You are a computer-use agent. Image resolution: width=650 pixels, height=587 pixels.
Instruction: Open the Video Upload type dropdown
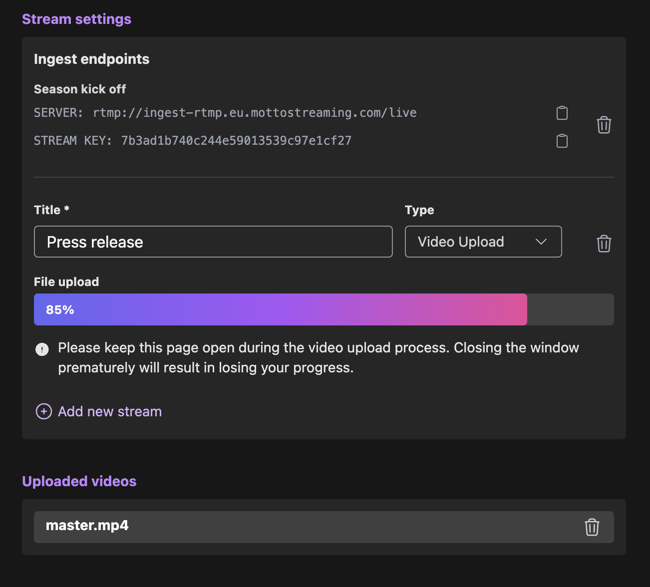(x=483, y=242)
